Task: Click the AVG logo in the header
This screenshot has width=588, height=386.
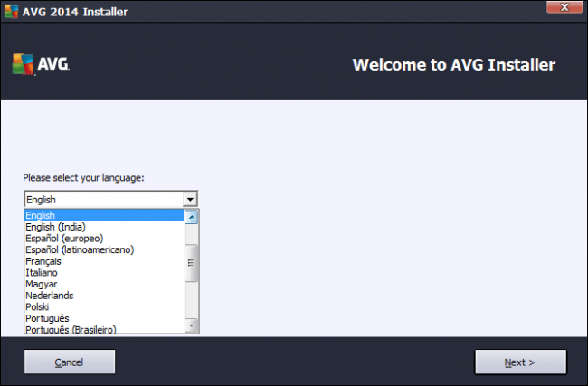Action: (41, 64)
